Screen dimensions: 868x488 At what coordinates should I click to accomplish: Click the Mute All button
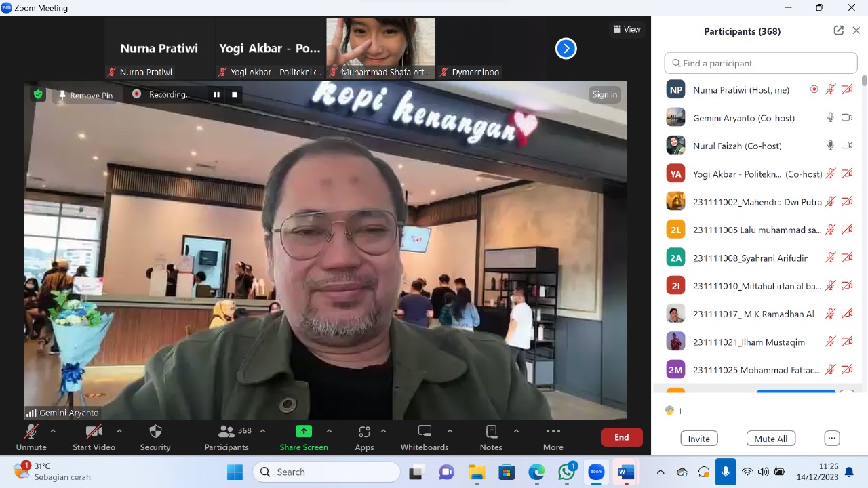point(771,439)
